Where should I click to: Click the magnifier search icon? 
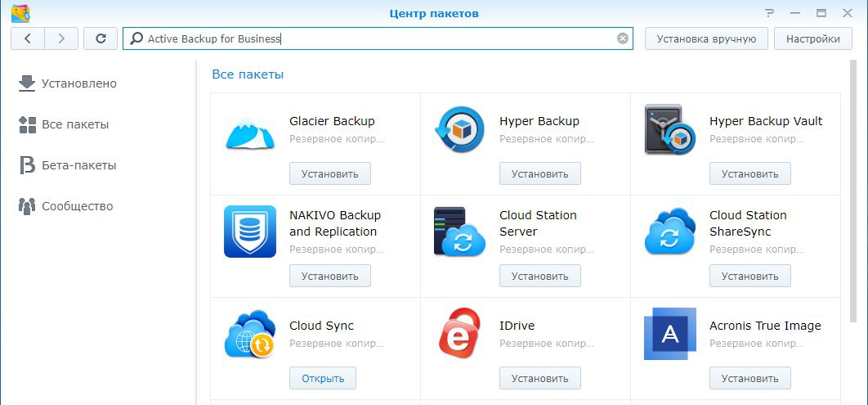[x=136, y=38]
